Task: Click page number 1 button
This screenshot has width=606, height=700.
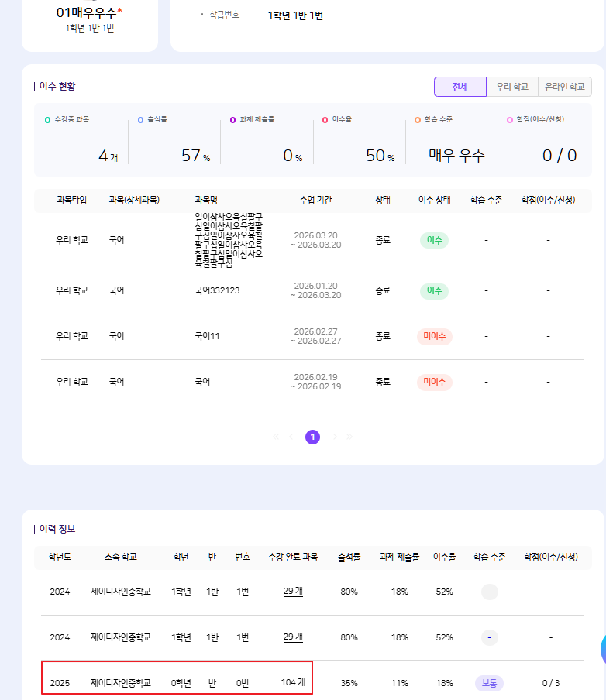Action: point(312,437)
